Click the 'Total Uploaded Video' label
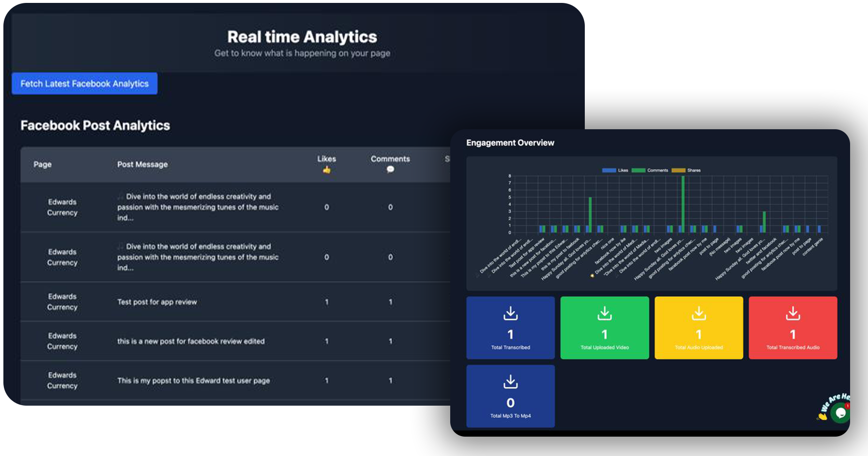The height and width of the screenshot is (456, 868). coord(605,348)
